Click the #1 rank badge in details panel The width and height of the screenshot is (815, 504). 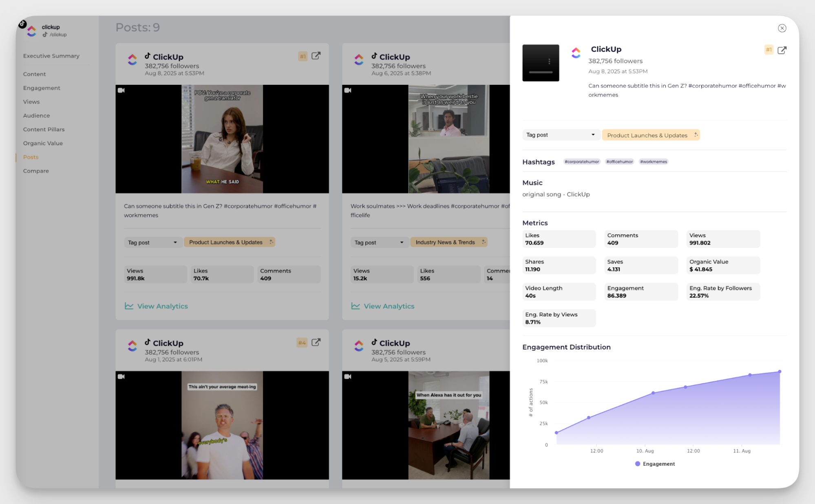769,50
